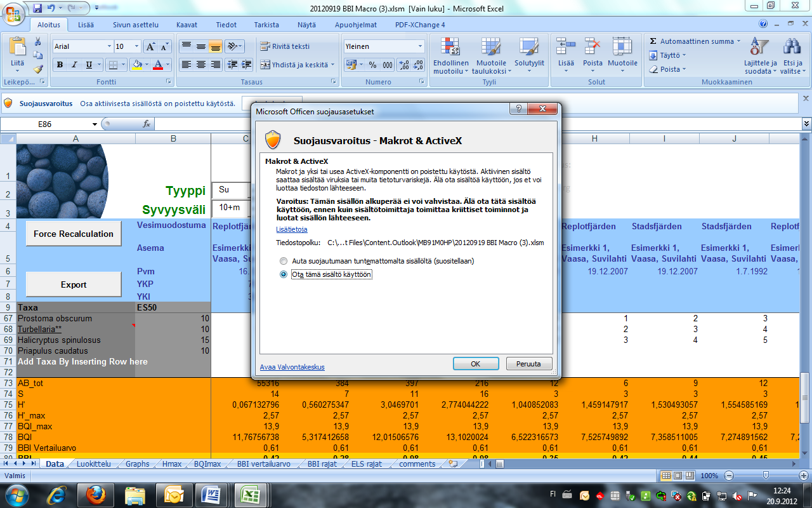The width and height of the screenshot is (812, 508).
Task: Click the Percent style icon
Action: (372, 65)
